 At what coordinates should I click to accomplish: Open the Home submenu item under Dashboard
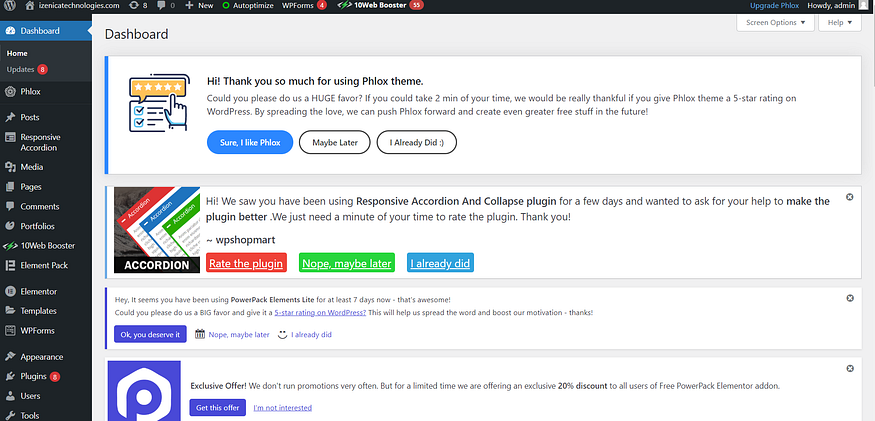[17, 54]
